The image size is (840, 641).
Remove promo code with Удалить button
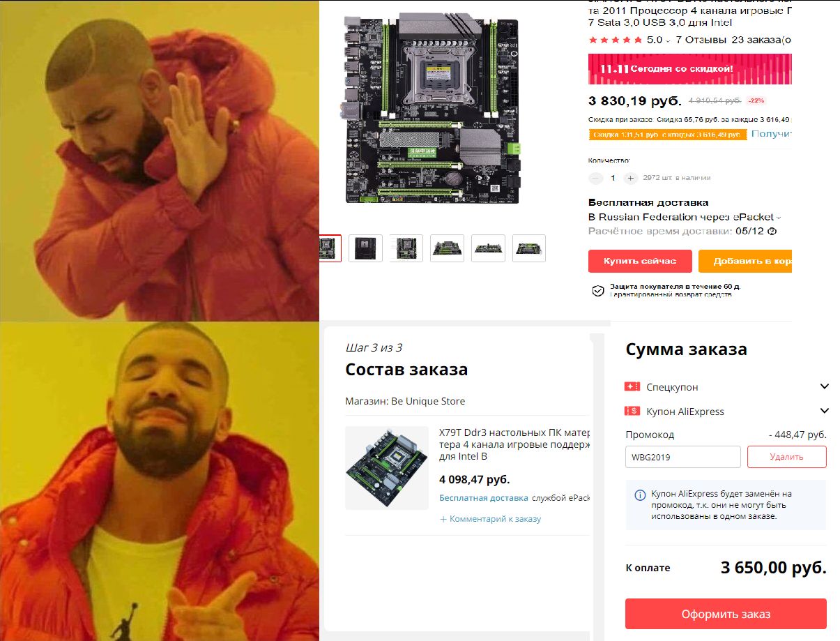click(x=787, y=457)
